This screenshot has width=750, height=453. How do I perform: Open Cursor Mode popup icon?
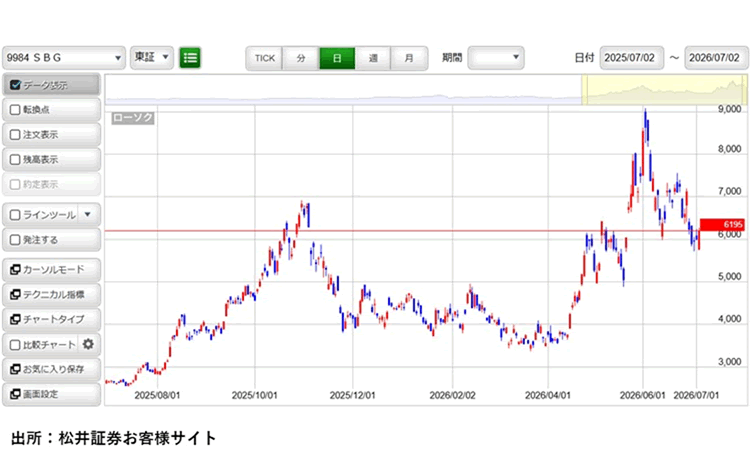[15, 270]
